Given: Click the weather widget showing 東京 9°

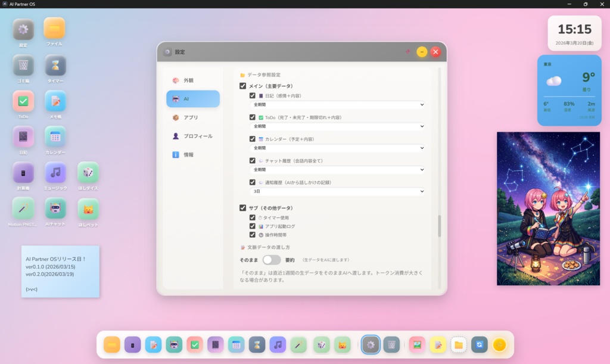Looking at the screenshot, I should (569, 89).
